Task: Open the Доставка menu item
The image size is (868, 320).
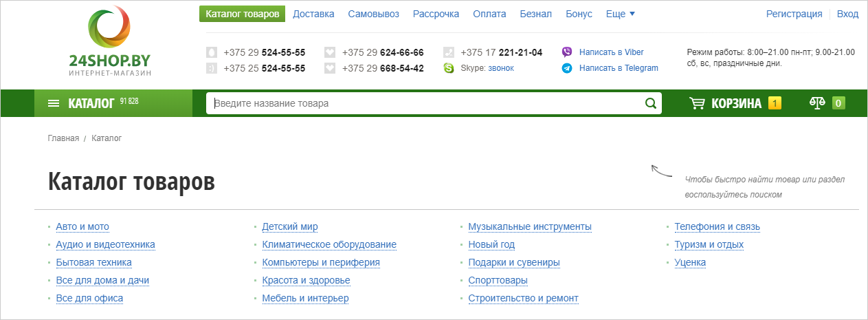Action: tap(313, 14)
